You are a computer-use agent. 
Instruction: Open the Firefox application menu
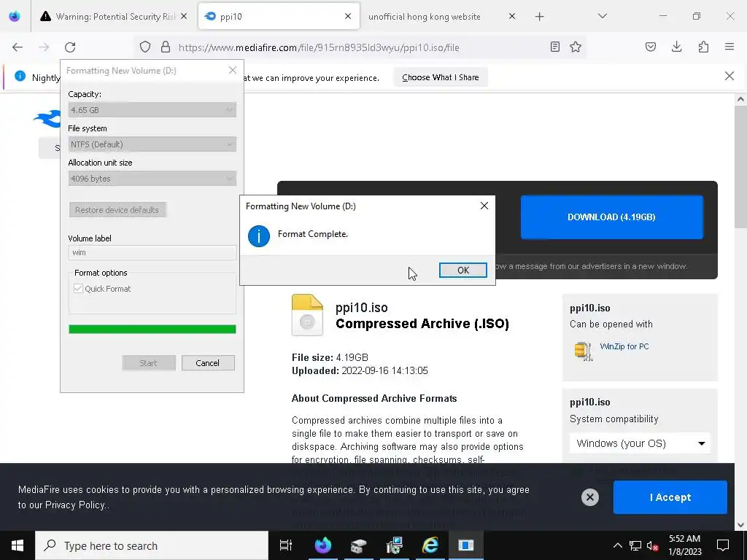(729, 47)
